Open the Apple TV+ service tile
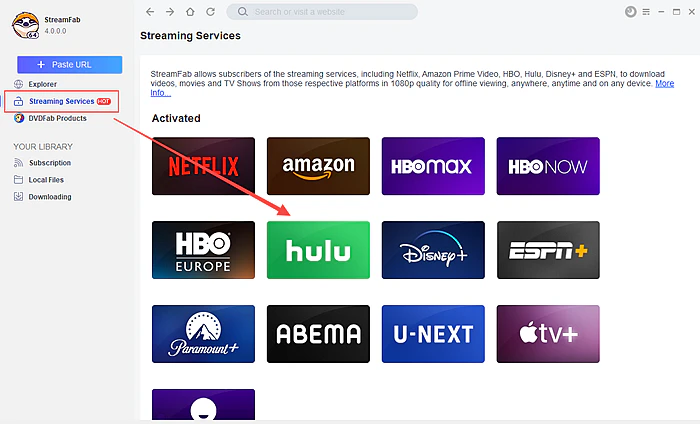 point(548,334)
